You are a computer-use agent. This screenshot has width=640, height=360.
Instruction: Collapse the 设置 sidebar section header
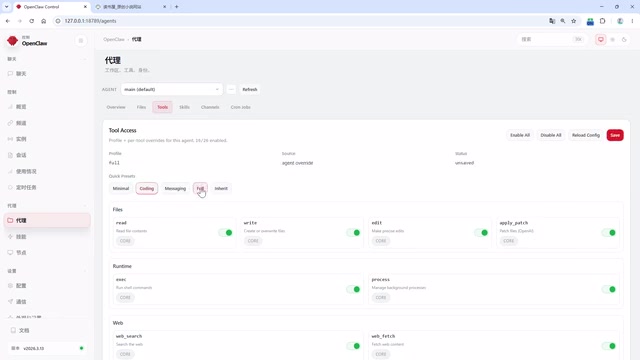(47, 271)
